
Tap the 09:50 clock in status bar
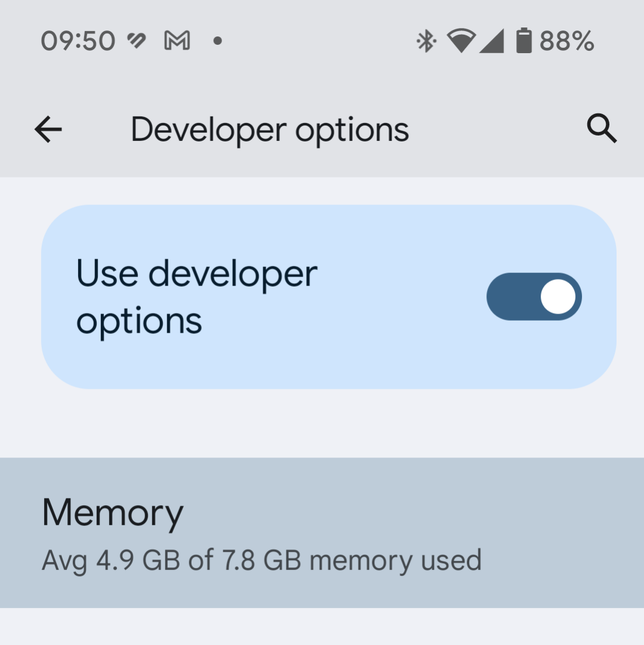78,41
